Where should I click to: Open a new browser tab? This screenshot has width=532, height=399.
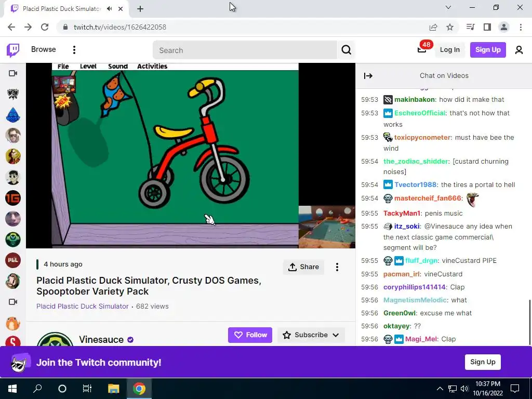[140, 9]
